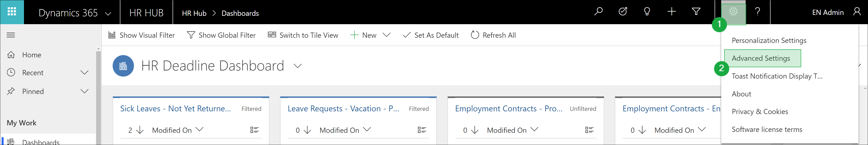Open the Help question mark icon
868x145 pixels.
click(758, 12)
